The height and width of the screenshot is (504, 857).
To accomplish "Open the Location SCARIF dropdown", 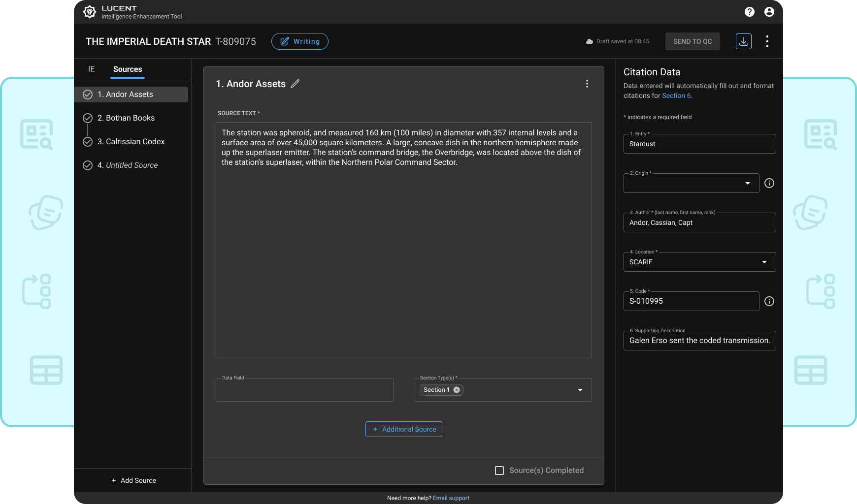I will tap(700, 262).
